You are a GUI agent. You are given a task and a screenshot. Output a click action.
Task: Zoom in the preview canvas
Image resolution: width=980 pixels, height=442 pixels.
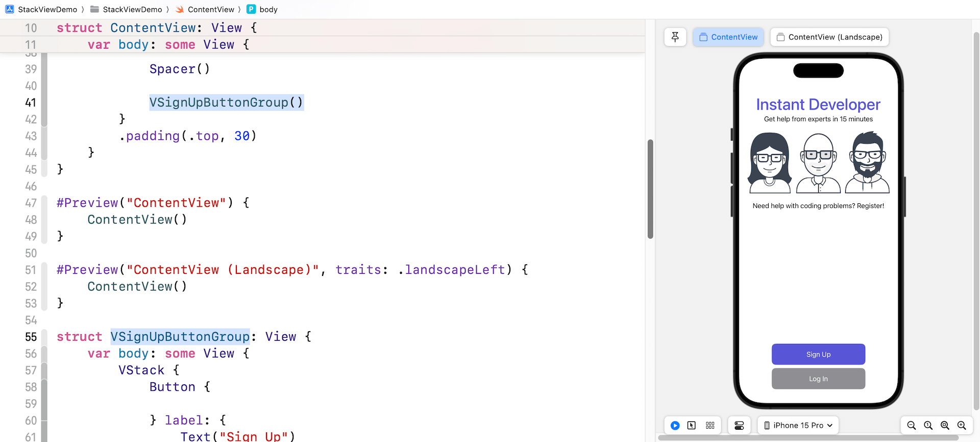pos(962,425)
